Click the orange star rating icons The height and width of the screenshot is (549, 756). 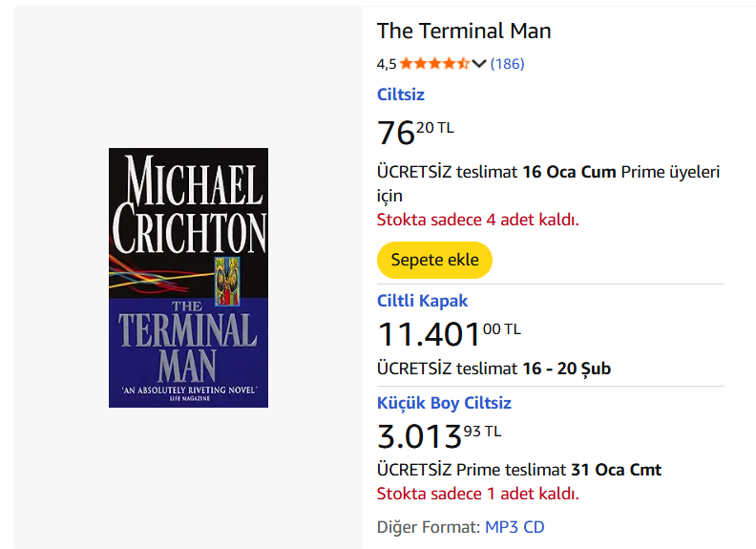coord(434,64)
